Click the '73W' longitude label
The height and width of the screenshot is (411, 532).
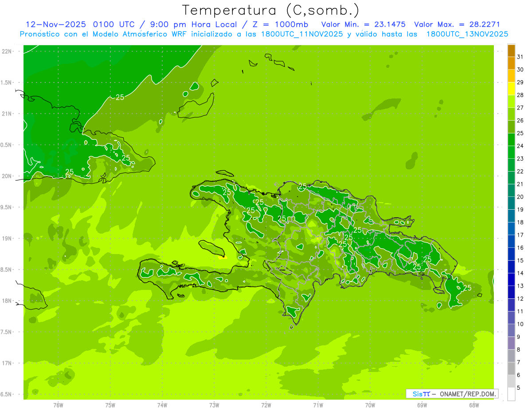[214, 405]
